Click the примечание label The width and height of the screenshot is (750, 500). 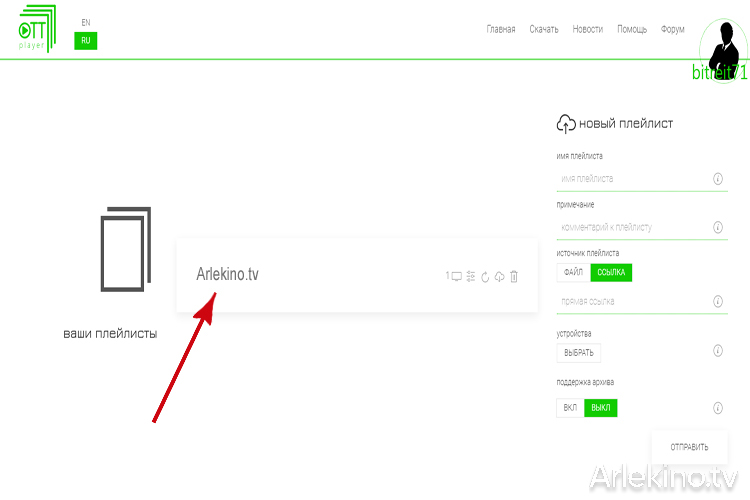click(575, 204)
